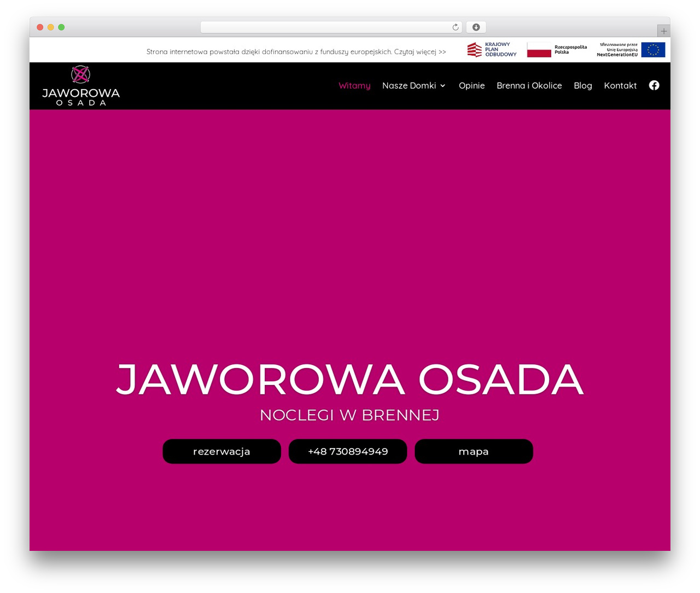This screenshot has height=593, width=700.
Task: Click the JAWOROWA OSADA hero heading
Action: (x=350, y=379)
